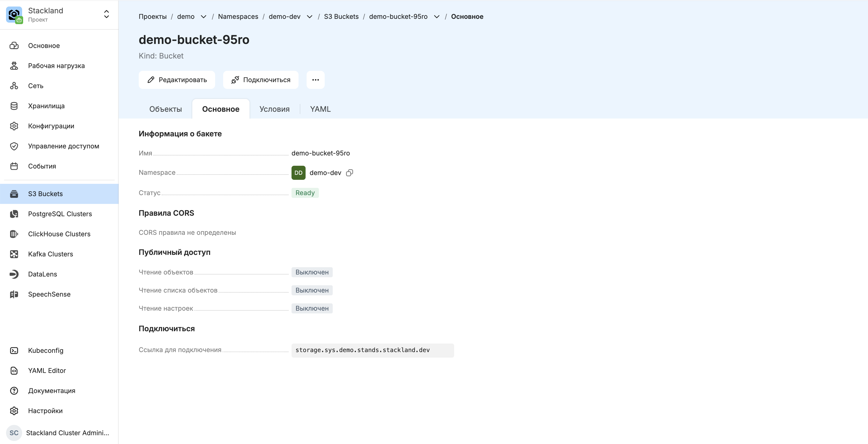Switch to the Объекты tab

coord(165,109)
